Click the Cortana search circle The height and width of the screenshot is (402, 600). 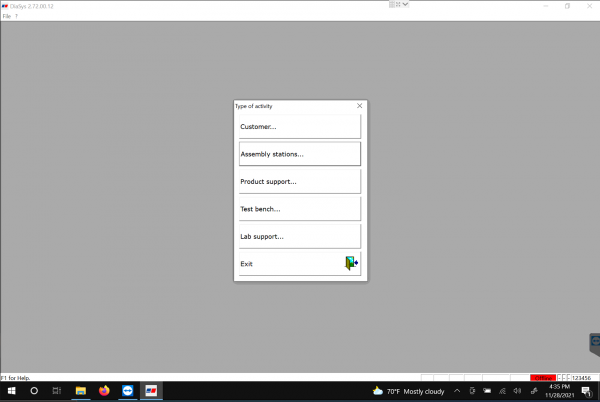tap(34, 391)
